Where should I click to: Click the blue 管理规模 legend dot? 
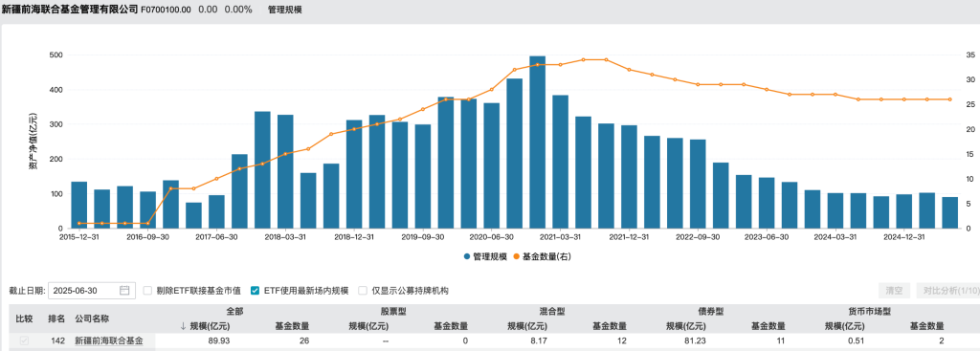(467, 256)
